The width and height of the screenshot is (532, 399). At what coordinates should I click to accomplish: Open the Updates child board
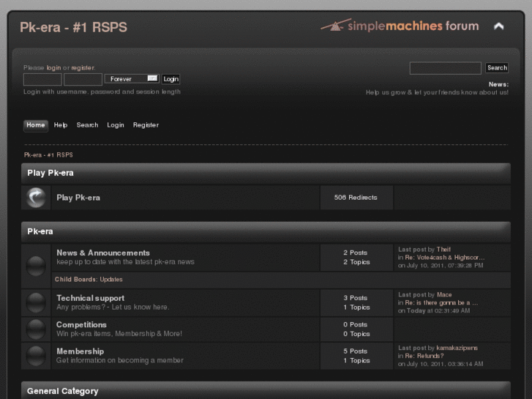click(111, 280)
